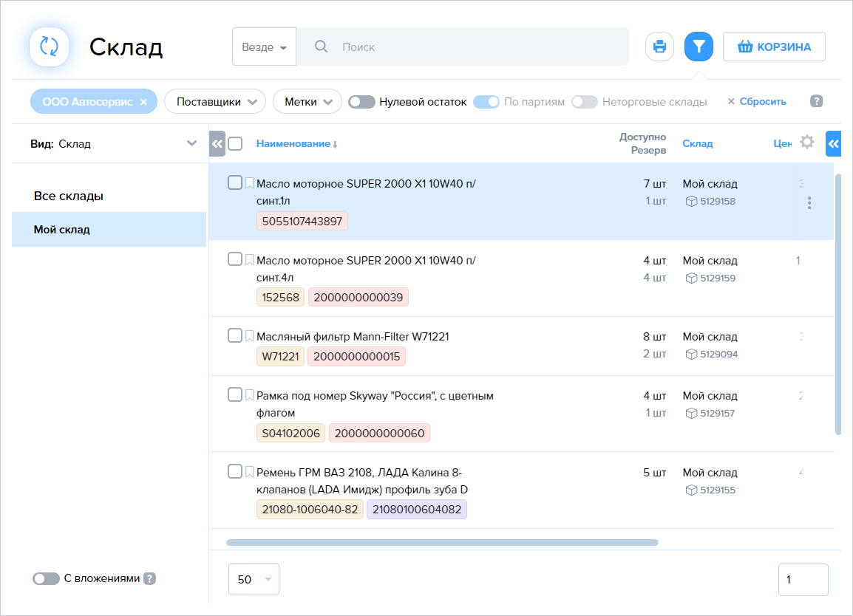Screen dimensions: 853x616
Task: Open the table column settings gear
Action: point(806,143)
